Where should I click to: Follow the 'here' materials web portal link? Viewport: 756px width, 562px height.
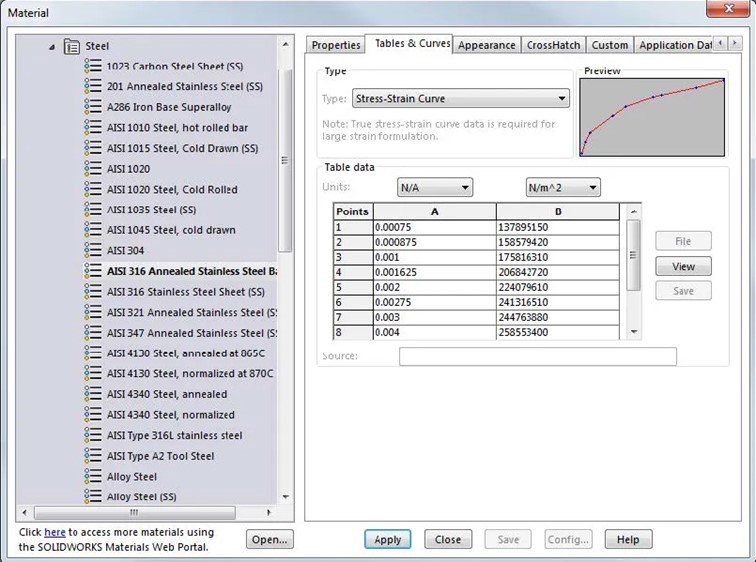(x=54, y=532)
